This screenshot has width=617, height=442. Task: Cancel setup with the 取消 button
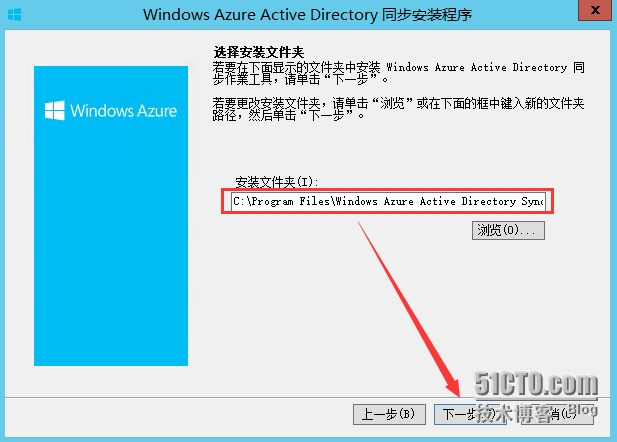[557, 414]
